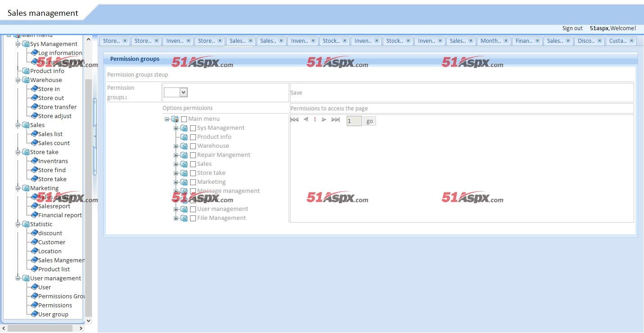Click the book icon beside Sales list
This screenshot has height=333, width=644.
(x=34, y=134)
